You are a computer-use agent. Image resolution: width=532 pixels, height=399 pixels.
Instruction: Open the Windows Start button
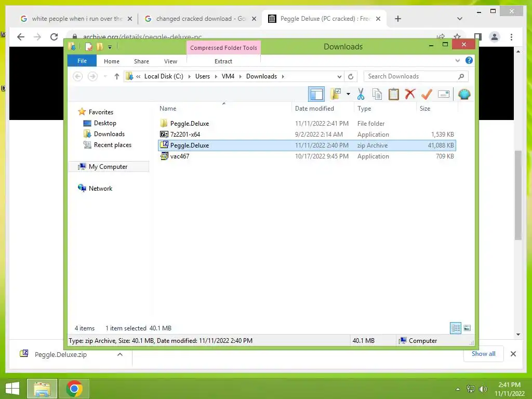pyautogui.click(x=12, y=389)
